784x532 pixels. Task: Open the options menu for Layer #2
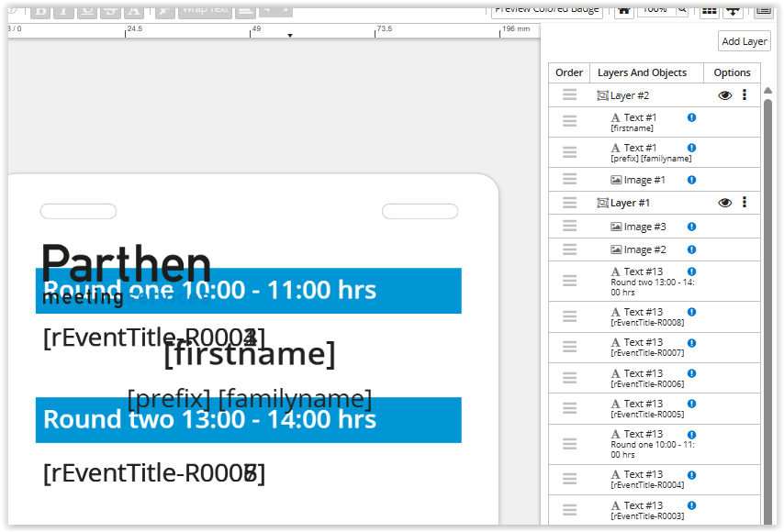(745, 95)
